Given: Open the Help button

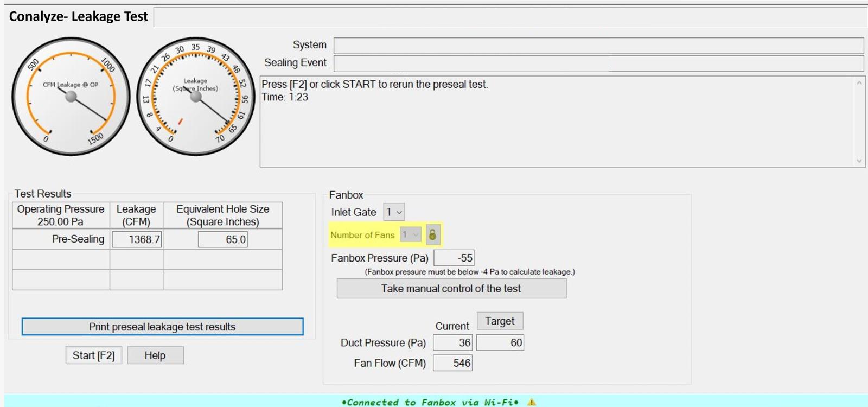Looking at the screenshot, I should [x=155, y=355].
